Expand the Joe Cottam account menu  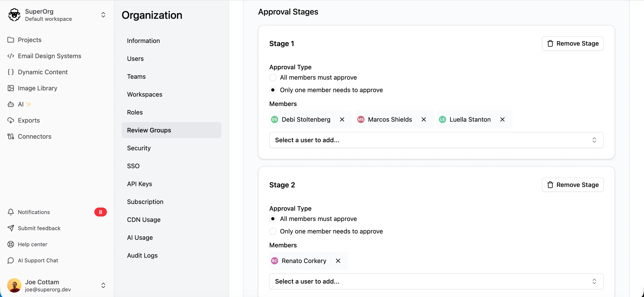click(x=103, y=285)
